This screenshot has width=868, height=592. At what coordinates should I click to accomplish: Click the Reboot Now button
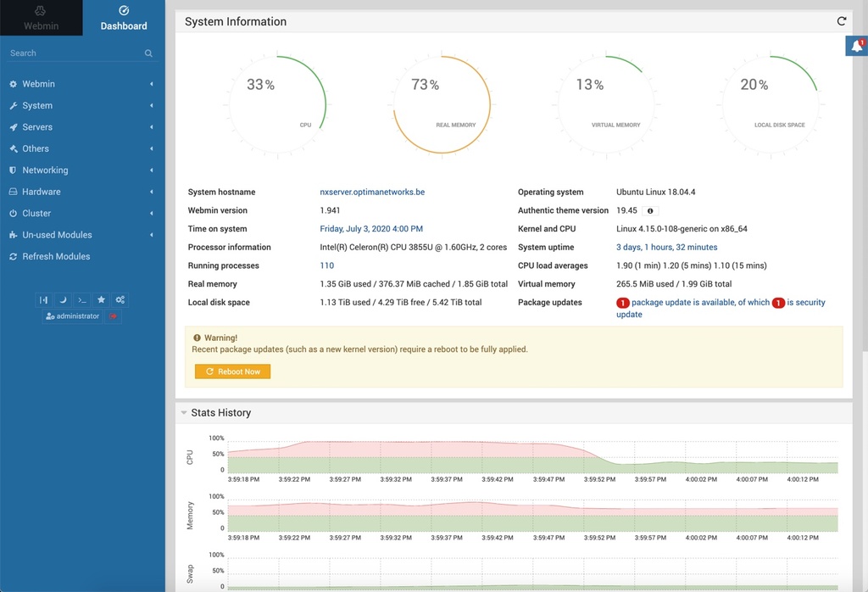click(232, 371)
